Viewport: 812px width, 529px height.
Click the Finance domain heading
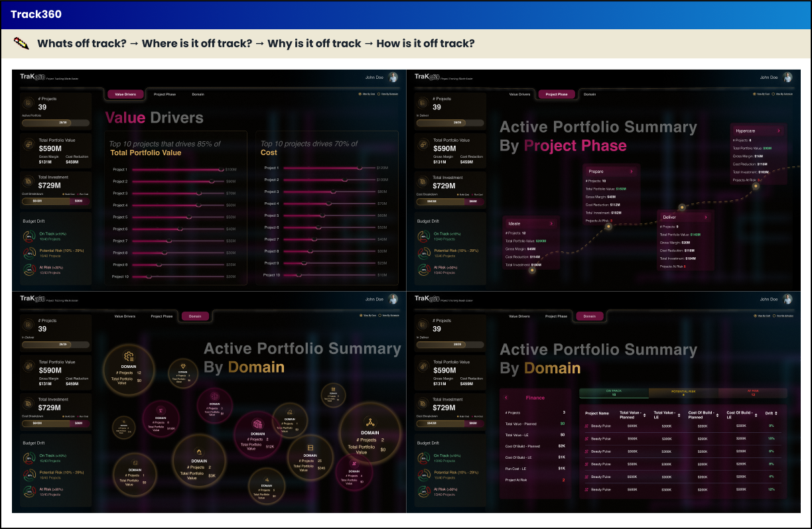tap(535, 398)
